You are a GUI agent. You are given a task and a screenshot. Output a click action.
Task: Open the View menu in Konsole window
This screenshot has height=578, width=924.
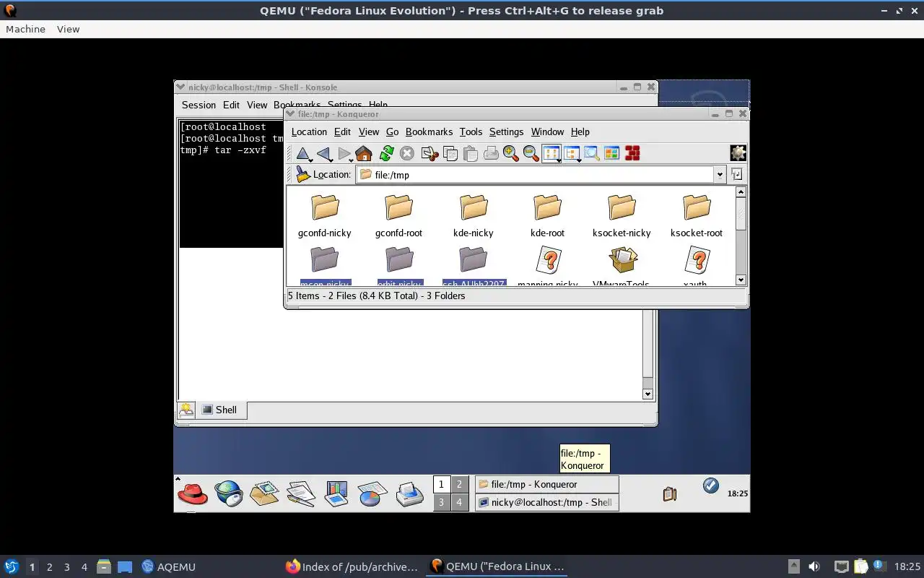pos(257,105)
